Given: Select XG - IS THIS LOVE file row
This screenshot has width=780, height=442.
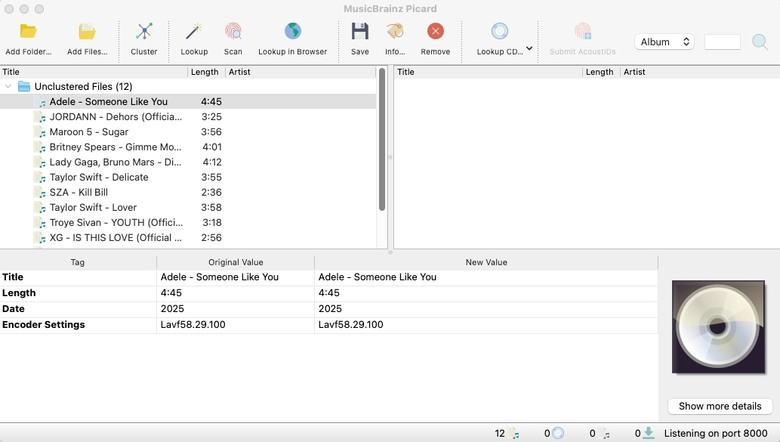Looking at the screenshot, I should coord(188,238).
